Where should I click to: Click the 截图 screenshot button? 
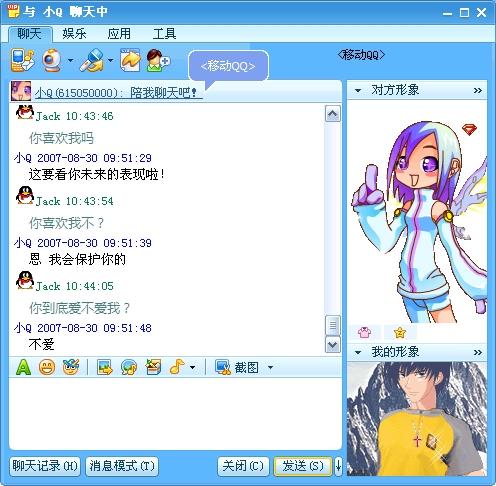point(237,367)
